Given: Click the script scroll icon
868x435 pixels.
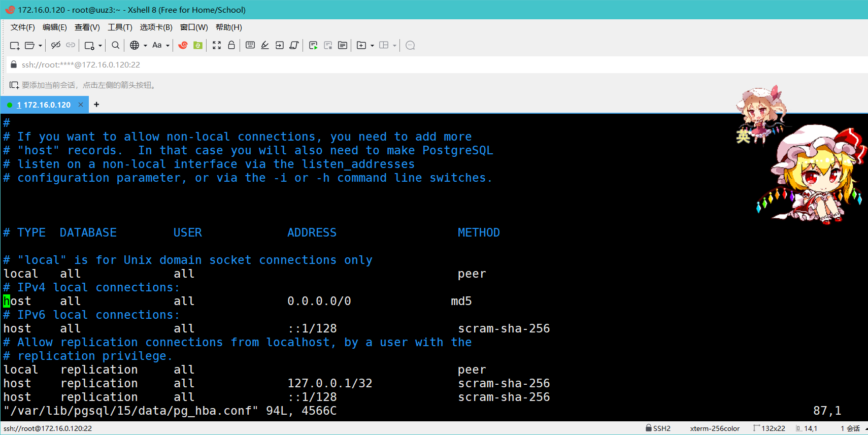Looking at the screenshot, I should (x=294, y=45).
